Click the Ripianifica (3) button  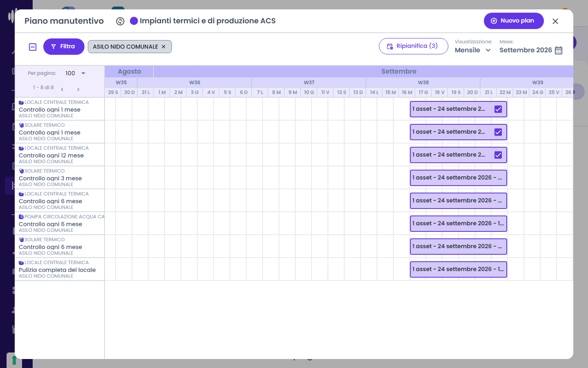tap(413, 46)
